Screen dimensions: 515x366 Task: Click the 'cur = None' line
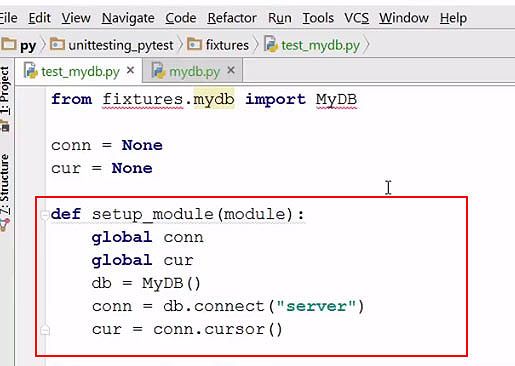pos(102,168)
